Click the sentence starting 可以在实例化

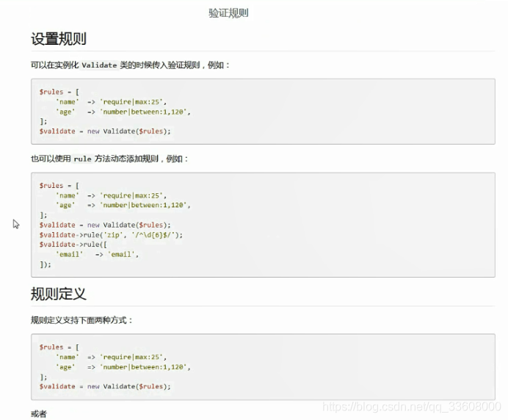130,65
